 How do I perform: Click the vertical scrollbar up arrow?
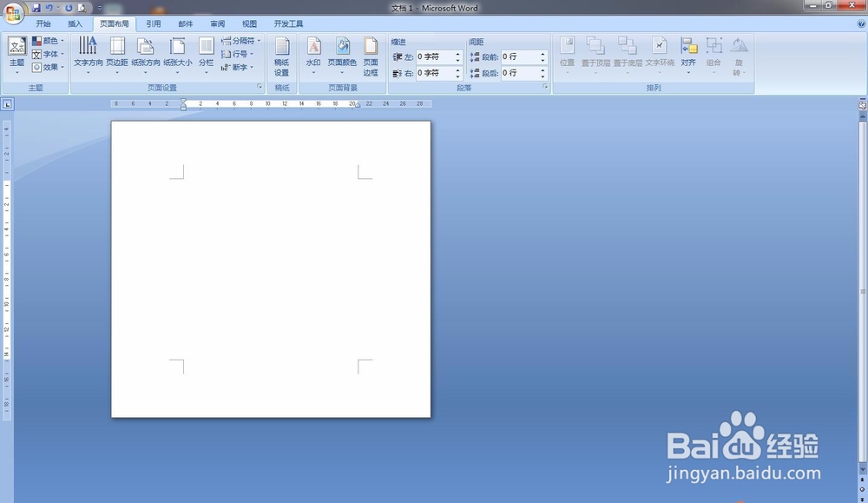pyautogui.click(x=863, y=117)
